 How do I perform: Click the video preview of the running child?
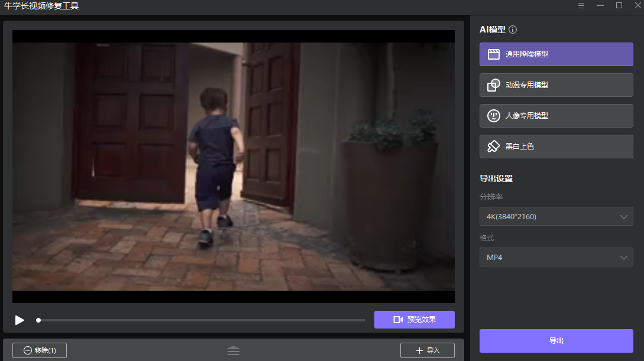click(x=233, y=167)
